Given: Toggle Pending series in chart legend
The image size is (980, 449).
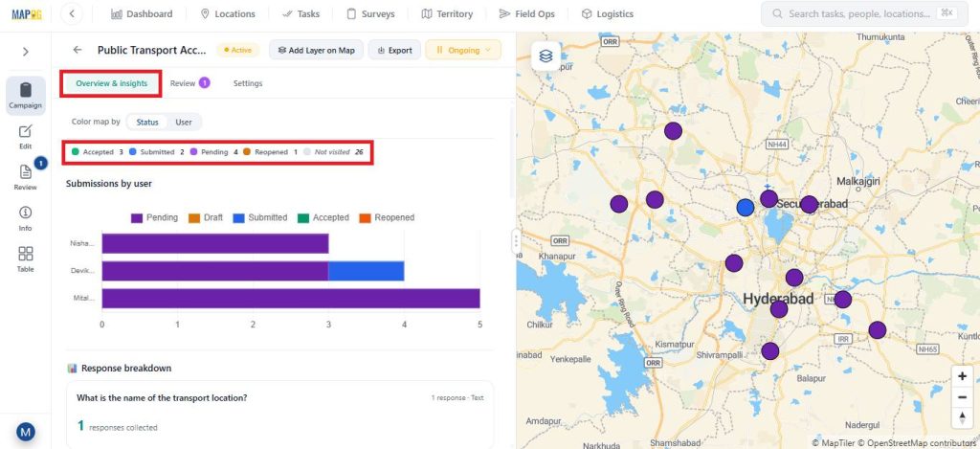Looking at the screenshot, I should pos(154,217).
